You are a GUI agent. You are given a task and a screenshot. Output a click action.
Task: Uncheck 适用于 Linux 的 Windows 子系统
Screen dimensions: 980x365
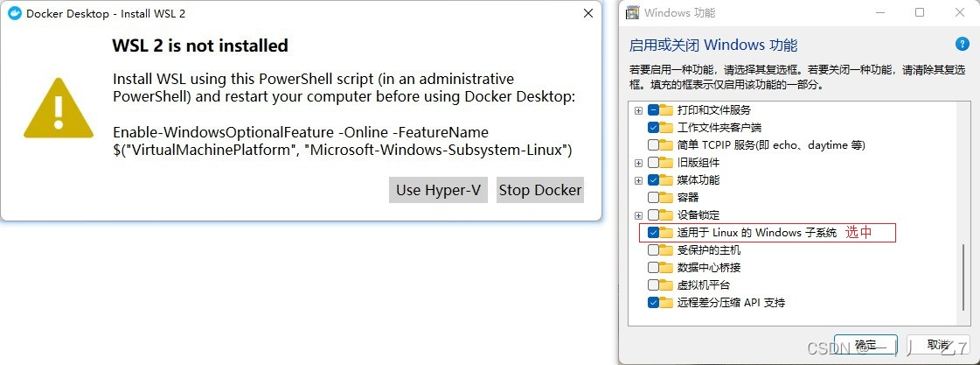point(654,233)
